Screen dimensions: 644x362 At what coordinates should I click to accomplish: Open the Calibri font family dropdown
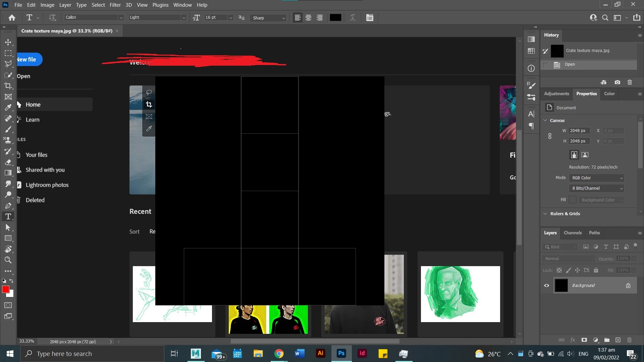121,18
